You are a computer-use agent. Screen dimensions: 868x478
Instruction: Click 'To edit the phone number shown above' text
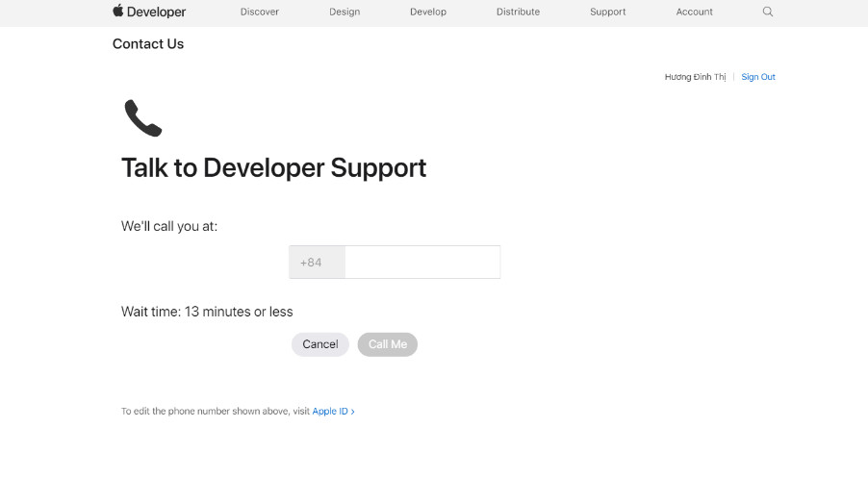tap(205, 411)
